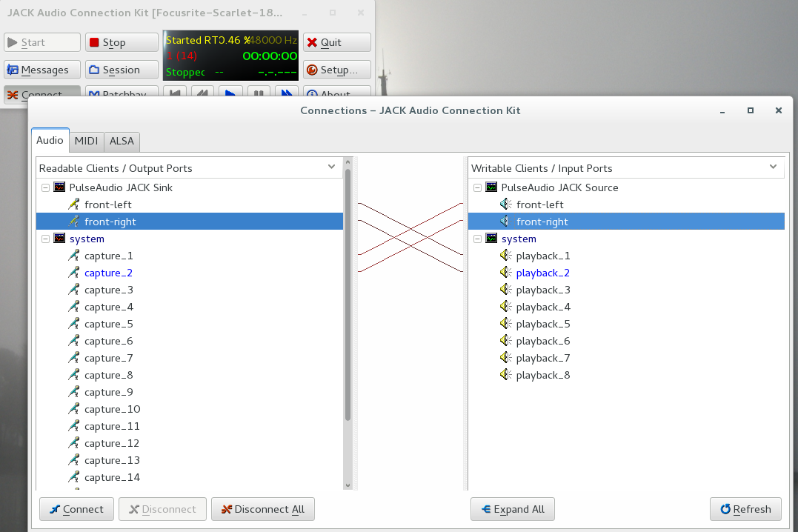
Task: Click the microphone icon of capture_2
Action: [74, 273]
